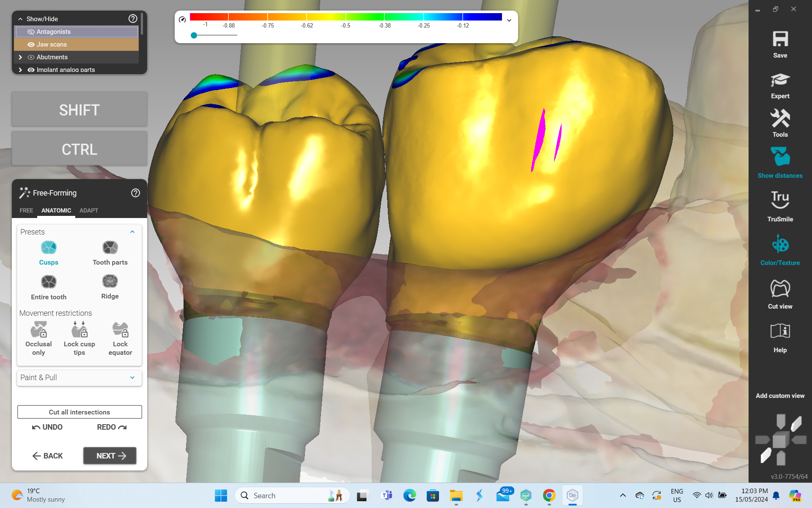Image resolution: width=812 pixels, height=508 pixels.
Task: Click the distance color scale slider handle
Action: tap(194, 36)
